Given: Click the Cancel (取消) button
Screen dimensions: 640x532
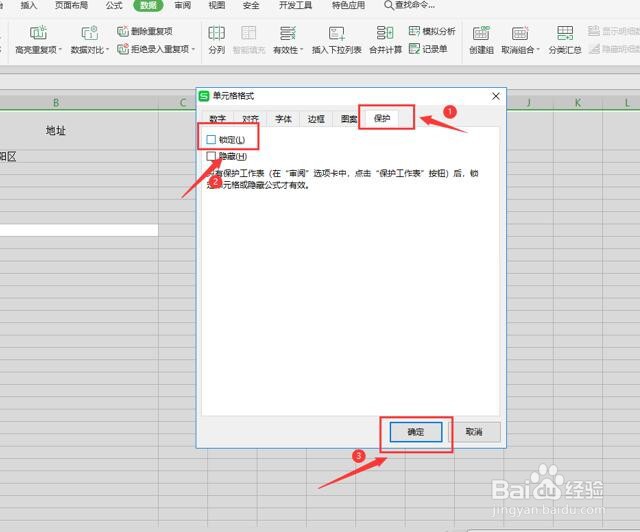Looking at the screenshot, I should [474, 432].
